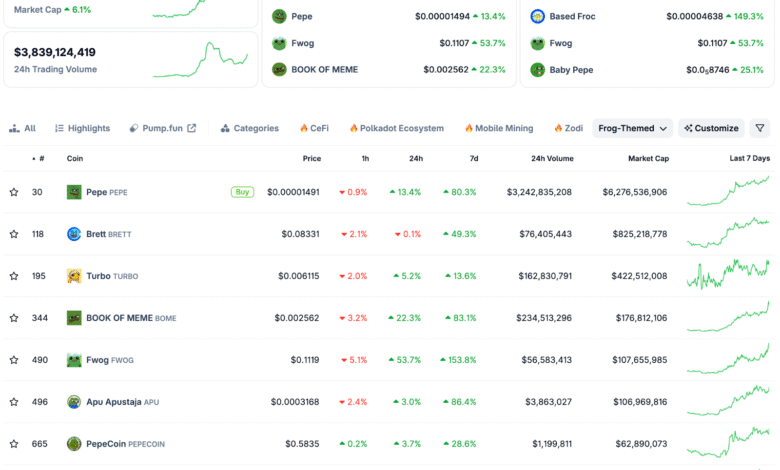Select the Highlights tab

pos(82,128)
